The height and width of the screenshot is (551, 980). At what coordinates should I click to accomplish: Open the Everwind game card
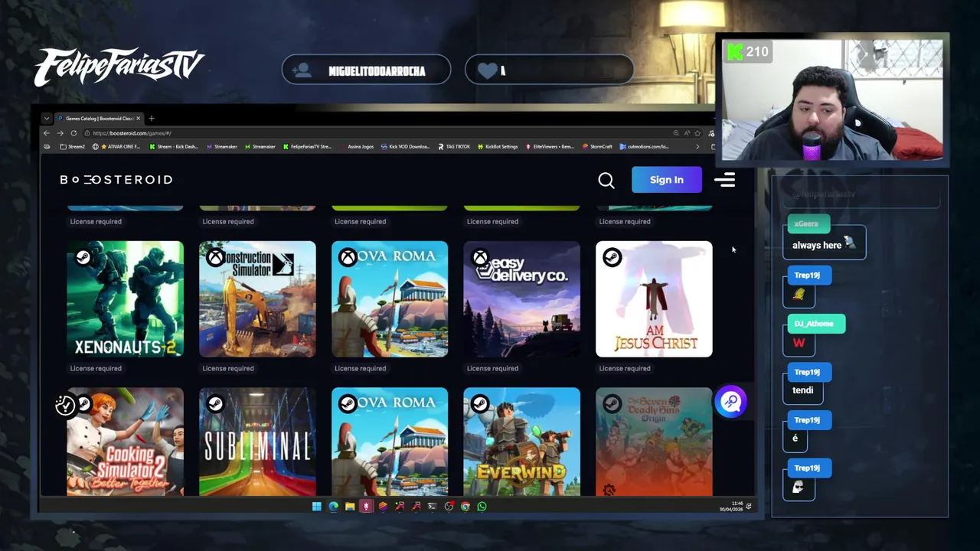(521, 442)
